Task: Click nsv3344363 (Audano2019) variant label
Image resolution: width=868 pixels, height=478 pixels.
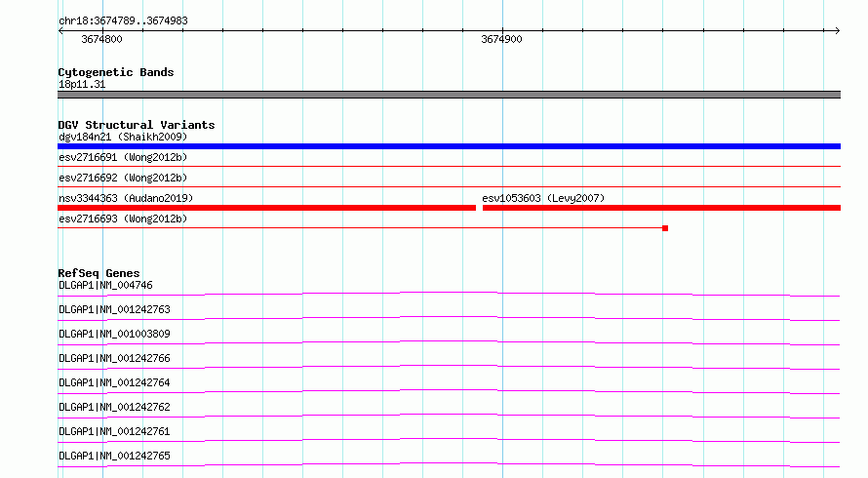Action: [126, 198]
